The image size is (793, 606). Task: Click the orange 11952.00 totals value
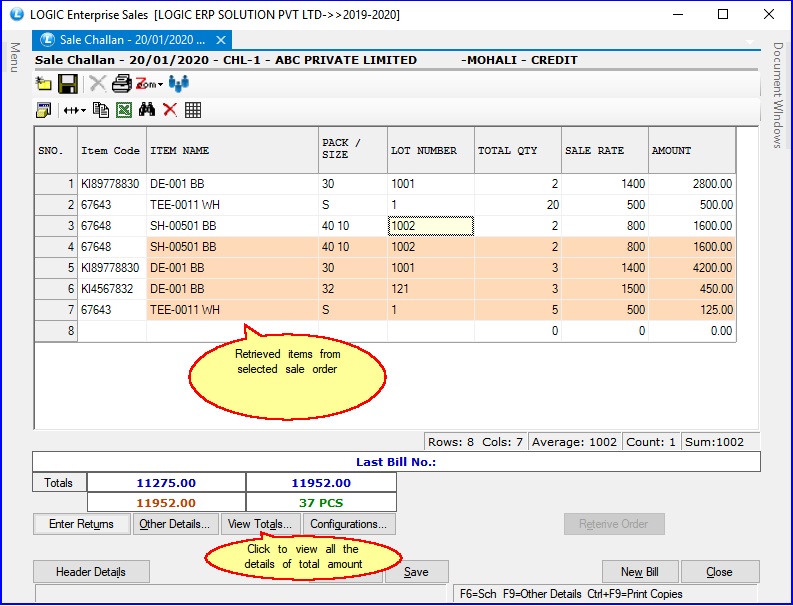point(166,503)
